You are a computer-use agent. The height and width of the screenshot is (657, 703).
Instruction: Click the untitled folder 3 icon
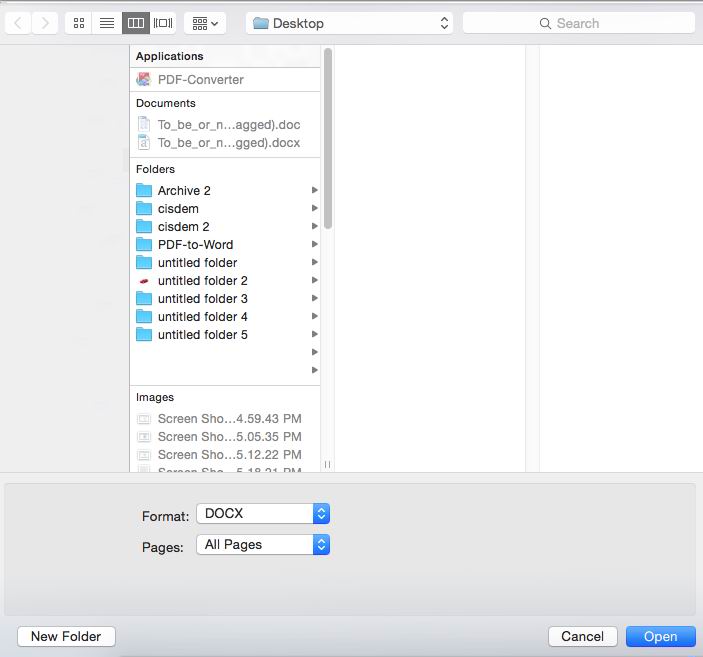pyautogui.click(x=144, y=298)
